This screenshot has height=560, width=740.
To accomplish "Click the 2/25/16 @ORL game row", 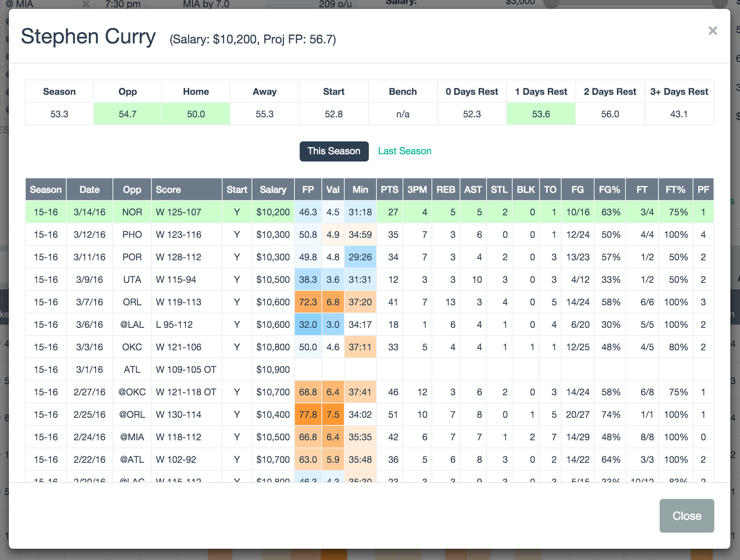I will 89,415.
